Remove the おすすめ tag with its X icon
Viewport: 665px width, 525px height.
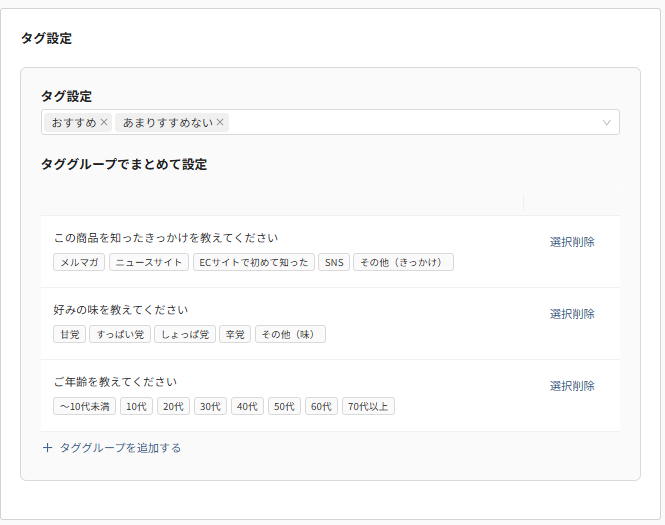tap(104, 123)
